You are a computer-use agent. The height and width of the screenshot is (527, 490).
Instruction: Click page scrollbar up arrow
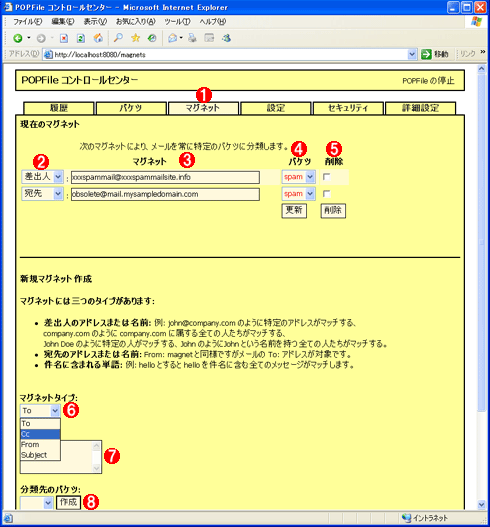[481, 69]
